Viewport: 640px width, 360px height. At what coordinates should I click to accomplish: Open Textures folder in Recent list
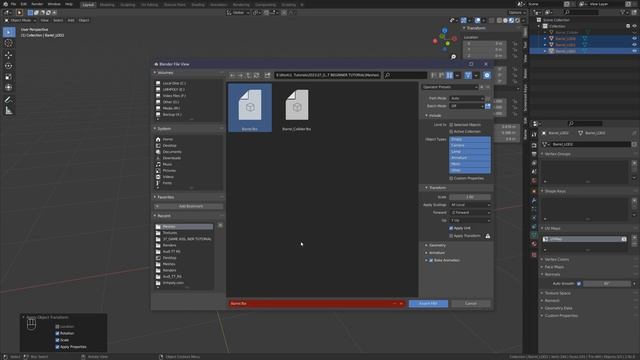pos(184,233)
